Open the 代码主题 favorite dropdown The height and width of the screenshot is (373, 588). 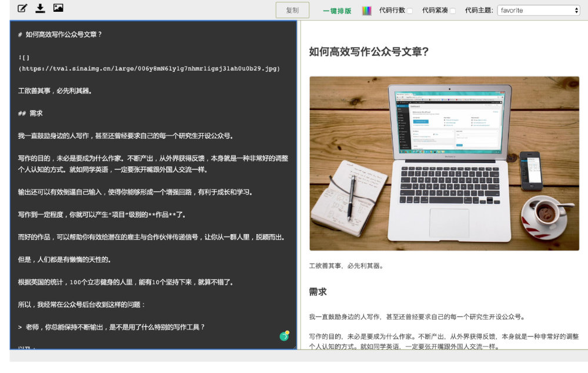[x=539, y=11]
